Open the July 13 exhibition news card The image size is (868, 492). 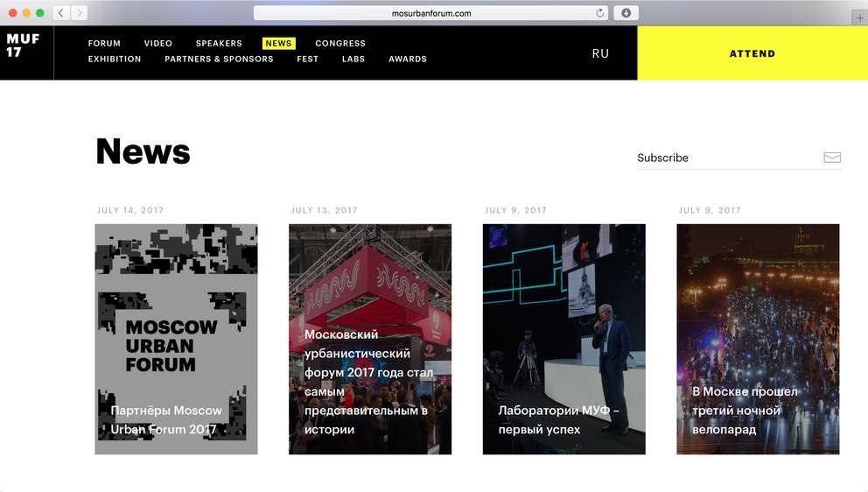point(370,339)
